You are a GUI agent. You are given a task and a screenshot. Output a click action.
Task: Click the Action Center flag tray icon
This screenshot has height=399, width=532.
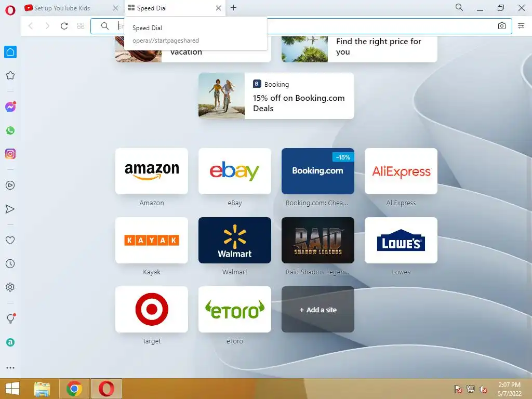click(x=458, y=389)
